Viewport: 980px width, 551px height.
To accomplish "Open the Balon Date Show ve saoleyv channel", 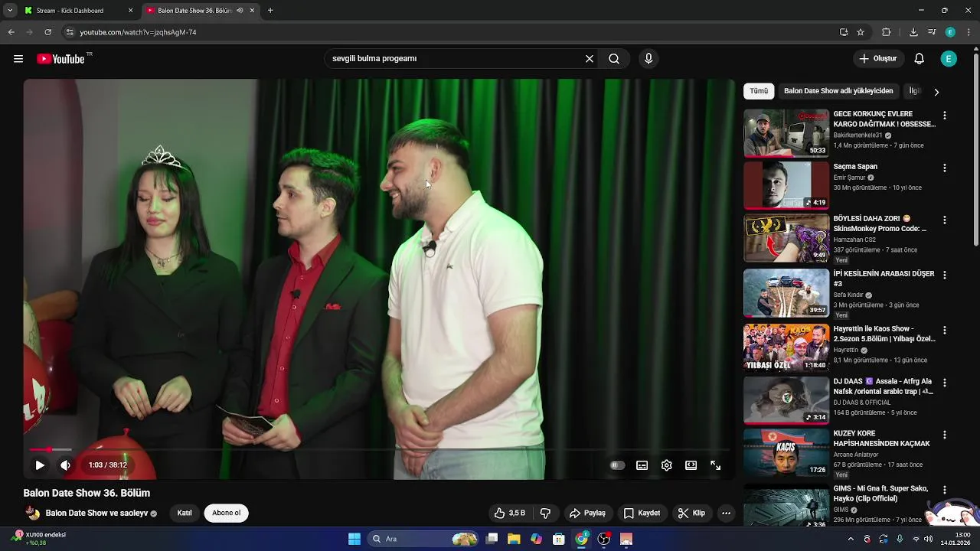I will (x=96, y=514).
